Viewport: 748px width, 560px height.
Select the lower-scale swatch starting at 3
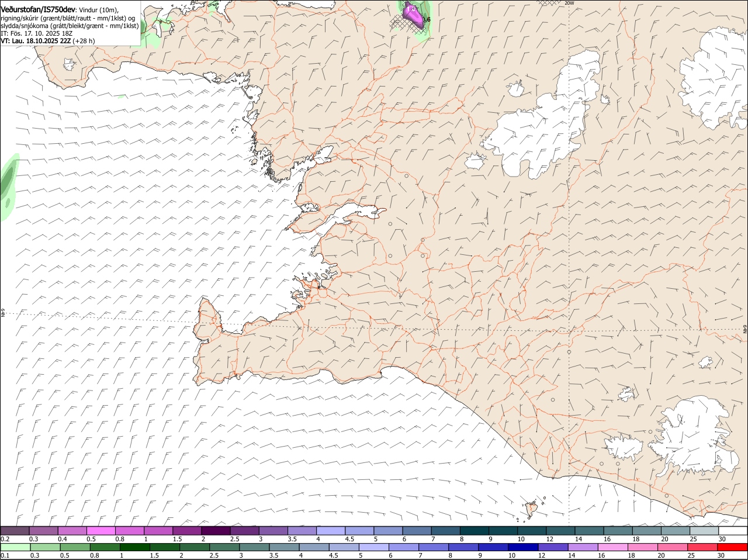(x=254, y=547)
